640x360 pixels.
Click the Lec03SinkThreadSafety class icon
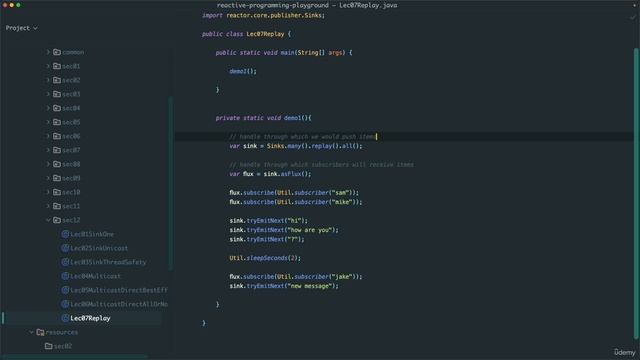tap(65, 262)
